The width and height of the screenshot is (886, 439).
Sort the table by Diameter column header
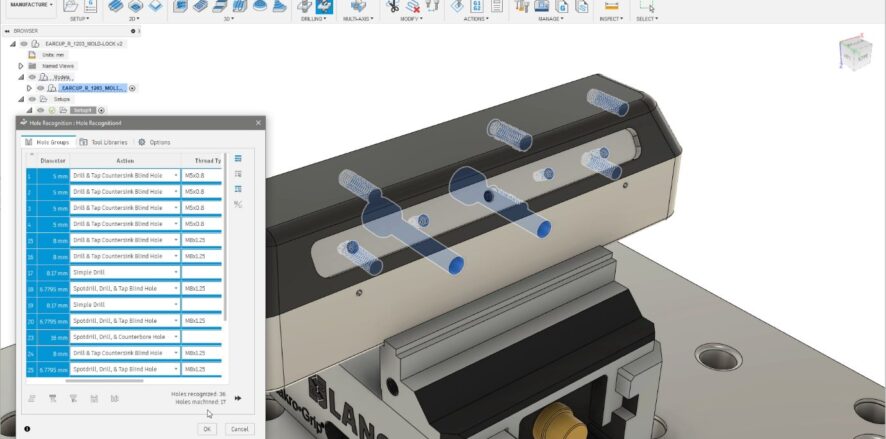click(53, 160)
